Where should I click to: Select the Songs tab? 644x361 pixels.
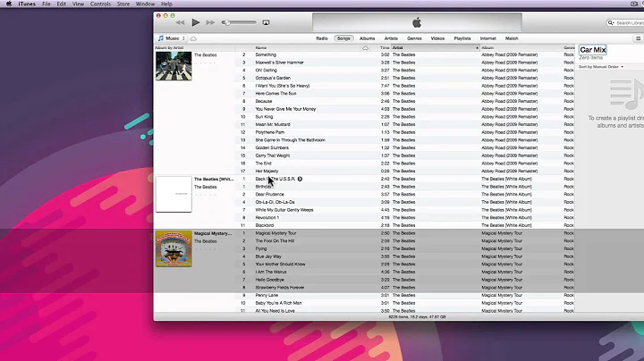(x=343, y=38)
